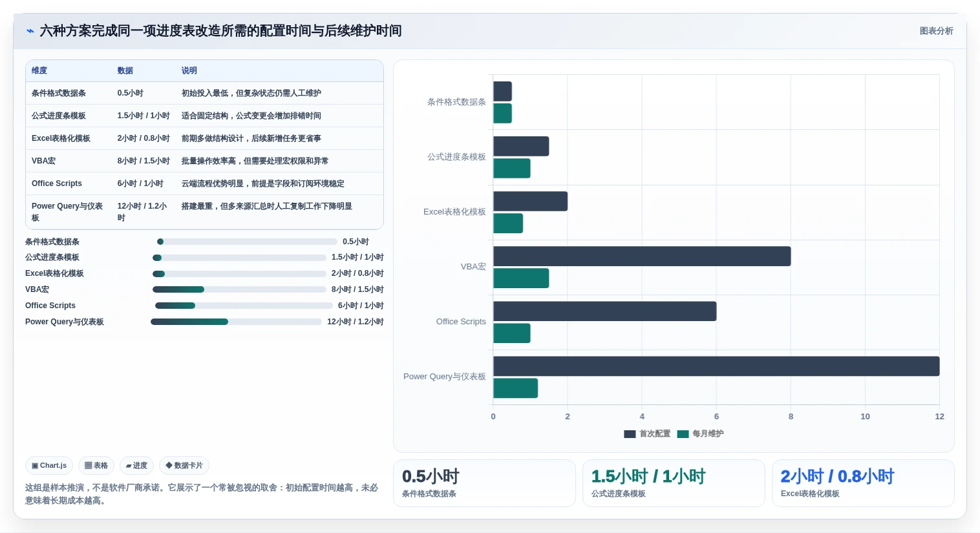Click the progress value 12小时 / 1.2小时
The height and width of the screenshot is (533, 980).
click(x=356, y=322)
